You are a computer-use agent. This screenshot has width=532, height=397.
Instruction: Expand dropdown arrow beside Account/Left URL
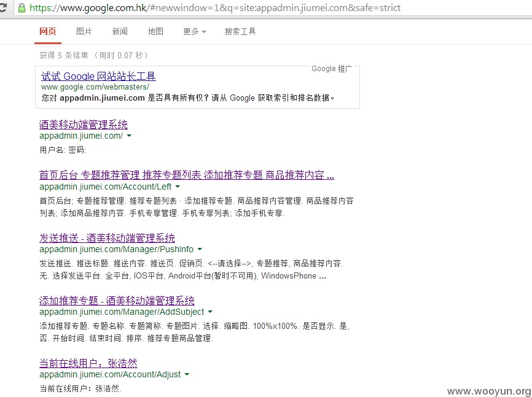[178, 187]
